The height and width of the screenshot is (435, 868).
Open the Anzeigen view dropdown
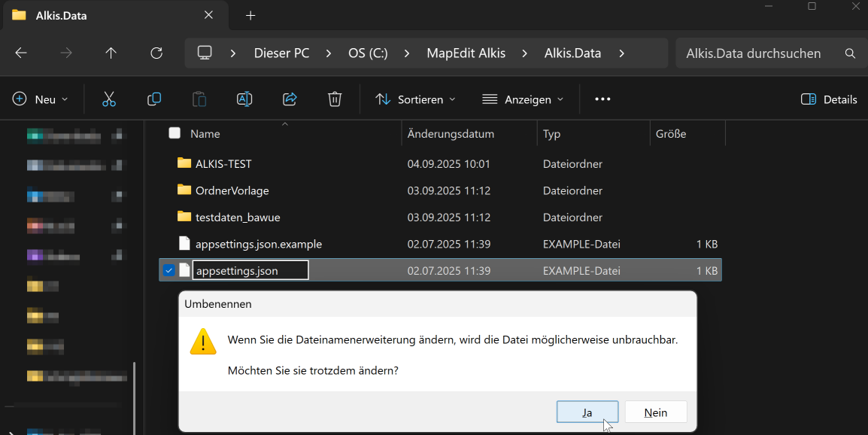(x=523, y=99)
